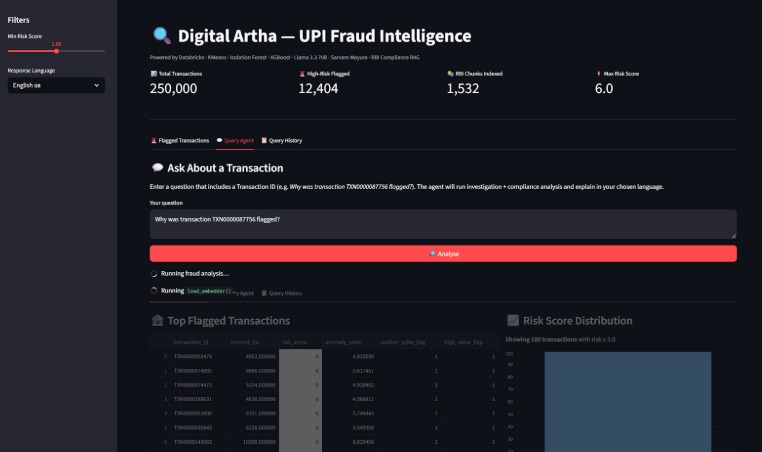Click the spinner beside Running load_embedder
Screen dimensions: 762x452
coord(154,291)
